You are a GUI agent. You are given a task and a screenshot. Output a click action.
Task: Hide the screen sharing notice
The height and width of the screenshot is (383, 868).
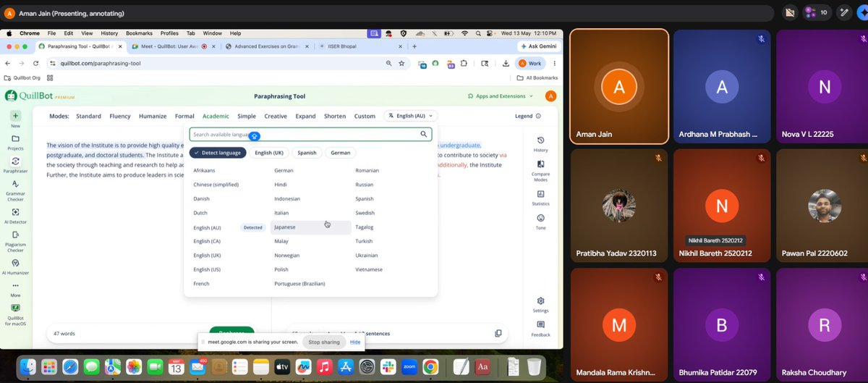pos(355,342)
